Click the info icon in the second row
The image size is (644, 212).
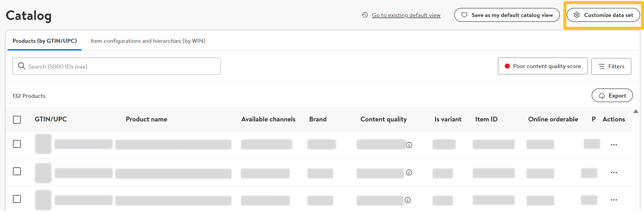[409, 173]
